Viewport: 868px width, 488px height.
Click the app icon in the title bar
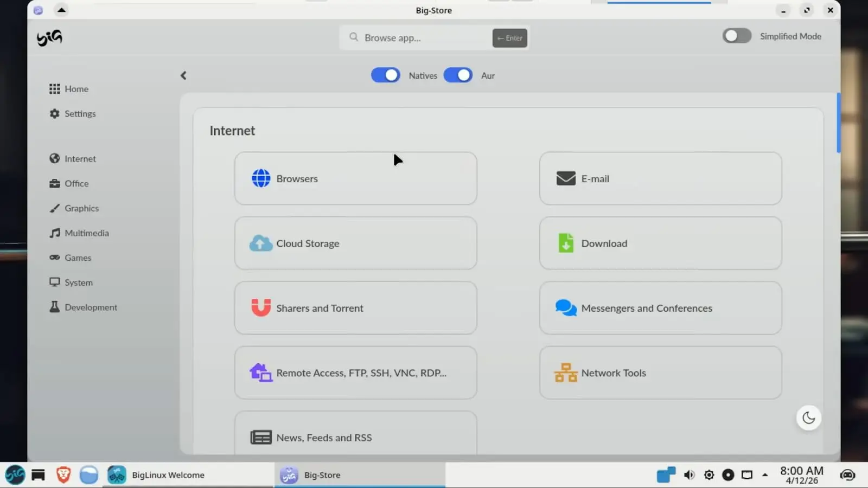[x=38, y=10]
